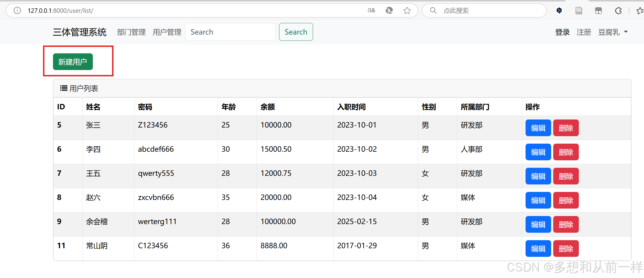644x278 pixels.
Task: Open the extensions puzzle icon
Action: (x=618, y=11)
